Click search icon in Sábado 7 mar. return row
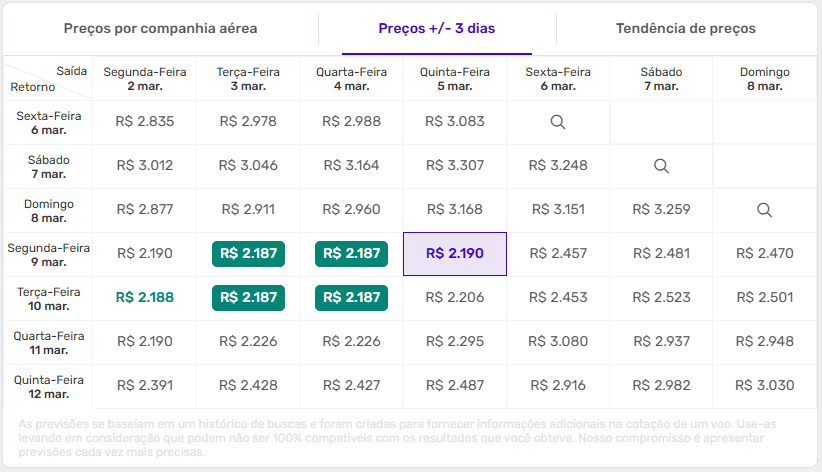The width and height of the screenshot is (822, 472). [661, 166]
